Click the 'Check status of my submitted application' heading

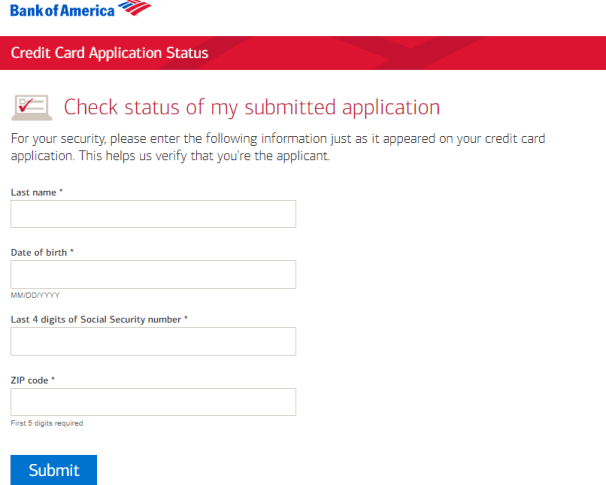pos(252,107)
